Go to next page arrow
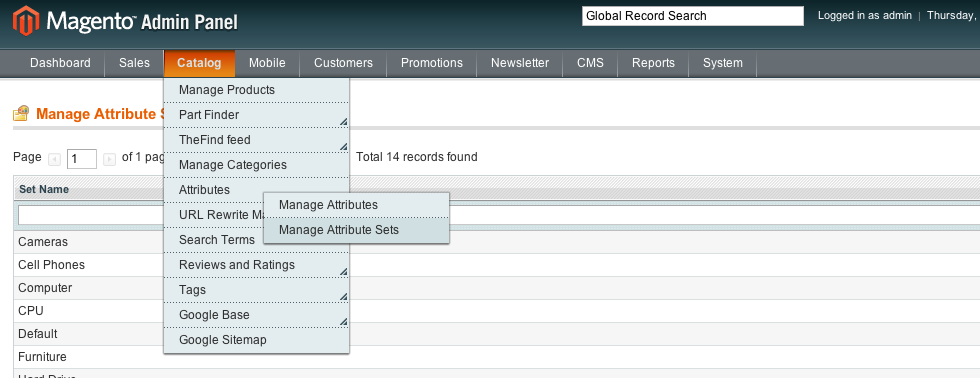 (109, 159)
